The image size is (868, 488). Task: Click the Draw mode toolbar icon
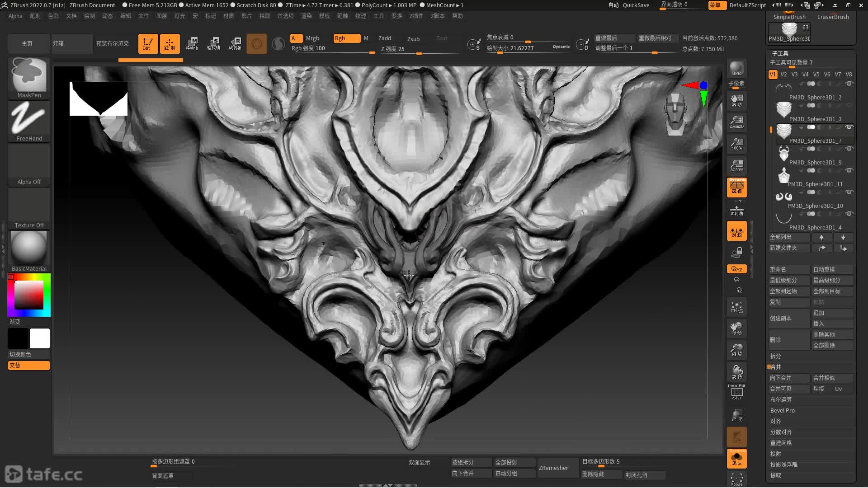170,43
